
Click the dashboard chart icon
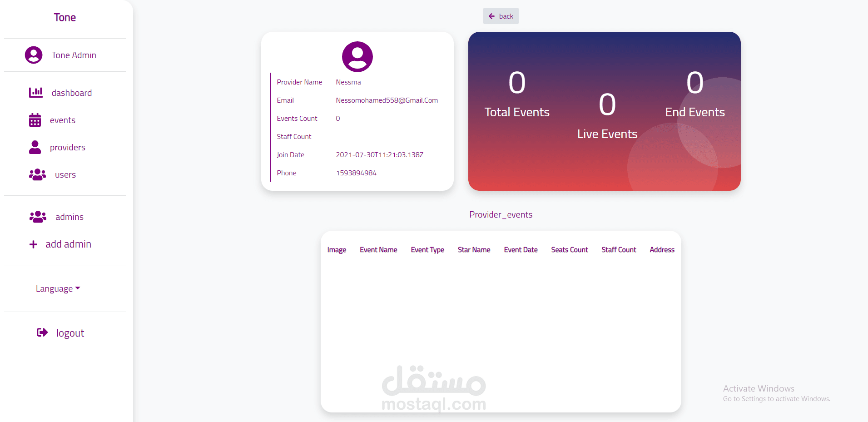[x=36, y=93]
